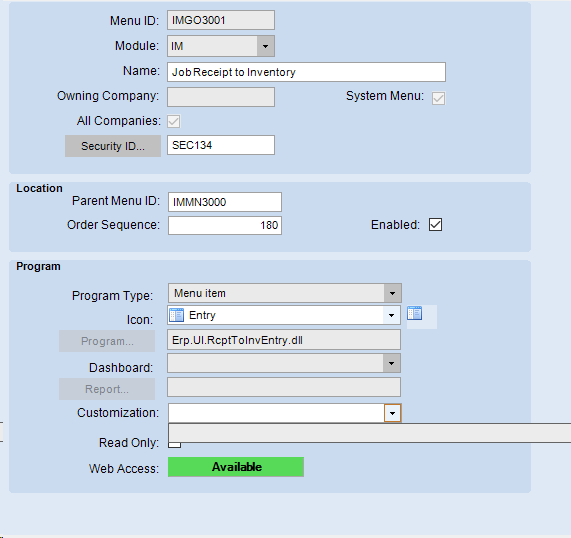Click the Entry icon inside the Icon combo box
Screen dimensions: 571x538
point(177,315)
